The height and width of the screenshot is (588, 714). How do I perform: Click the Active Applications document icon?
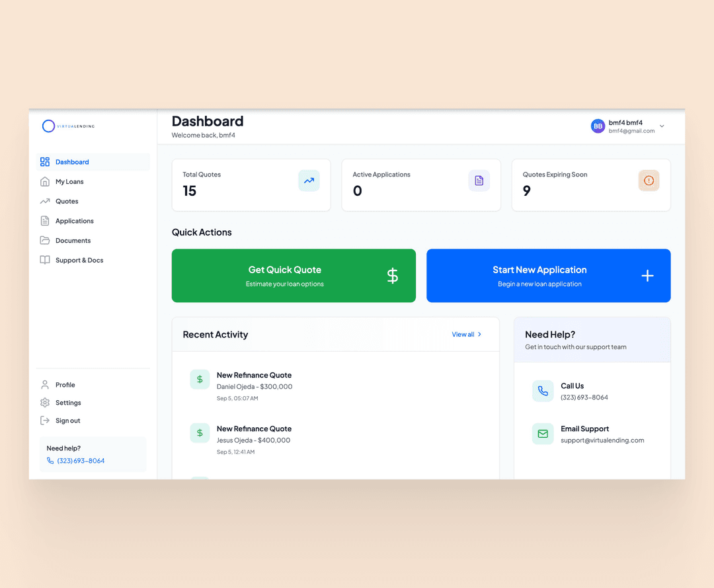[479, 181]
